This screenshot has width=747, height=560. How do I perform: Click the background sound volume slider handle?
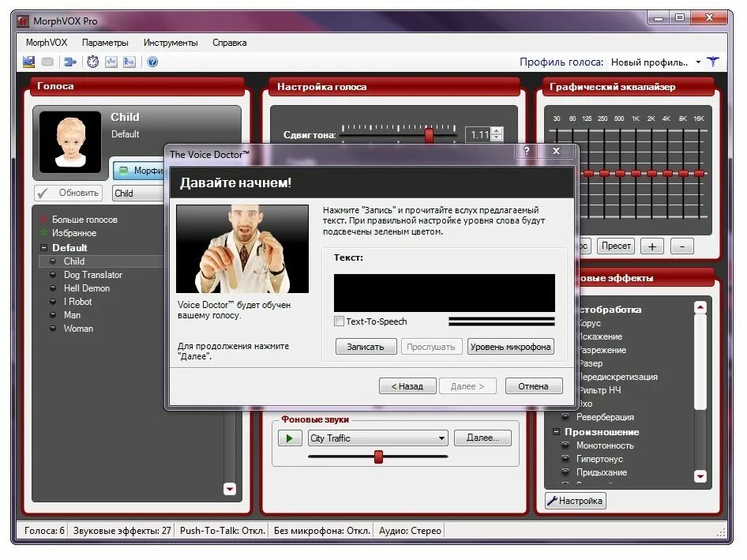tap(378, 457)
